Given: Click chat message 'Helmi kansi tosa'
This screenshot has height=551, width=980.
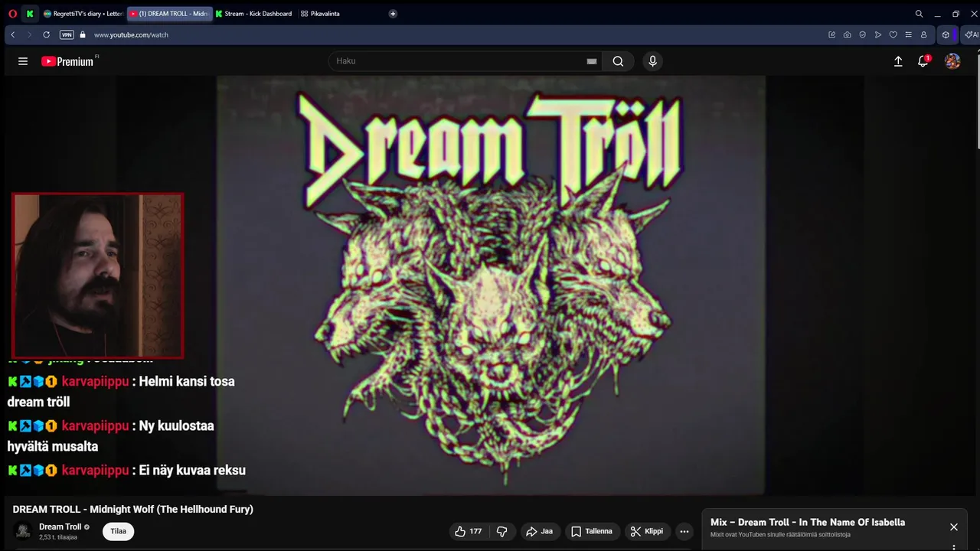Looking at the screenshot, I should pos(187,381).
